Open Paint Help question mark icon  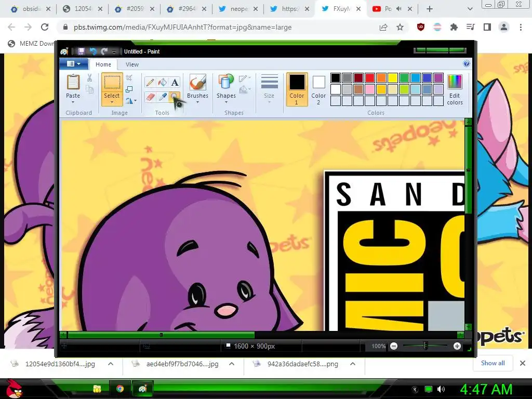point(467,63)
